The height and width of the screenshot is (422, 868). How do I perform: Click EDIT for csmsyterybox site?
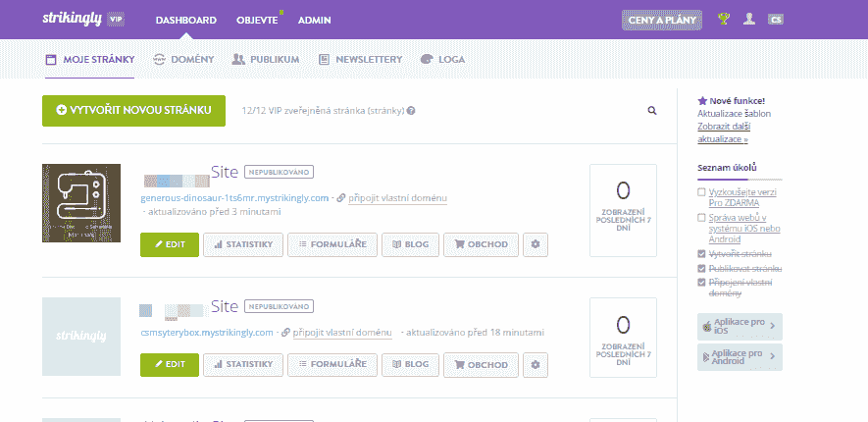pos(170,365)
